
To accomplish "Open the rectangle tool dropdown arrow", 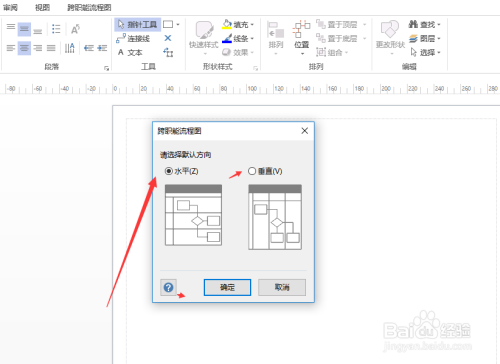I will click(178, 25).
